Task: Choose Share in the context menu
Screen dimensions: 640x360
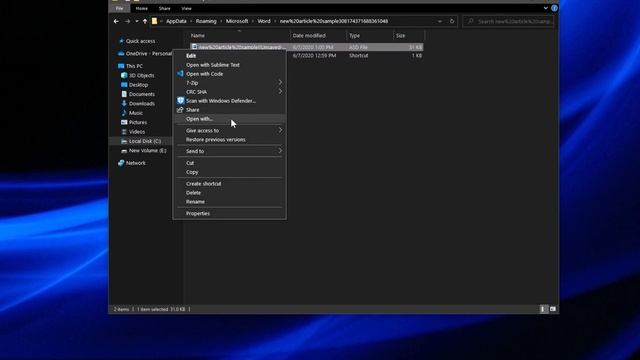Action: click(x=193, y=110)
